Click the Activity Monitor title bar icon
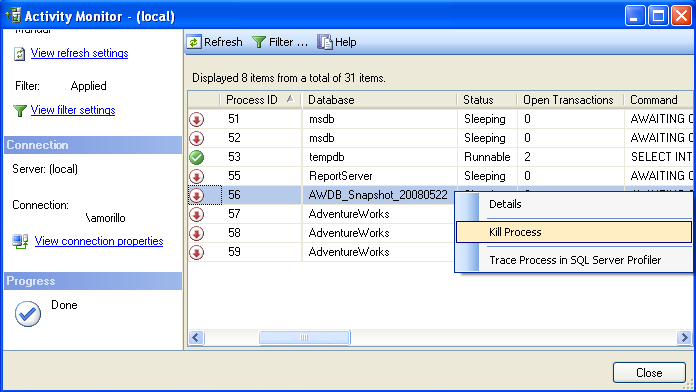Image resolution: width=696 pixels, height=392 pixels. click(13, 15)
